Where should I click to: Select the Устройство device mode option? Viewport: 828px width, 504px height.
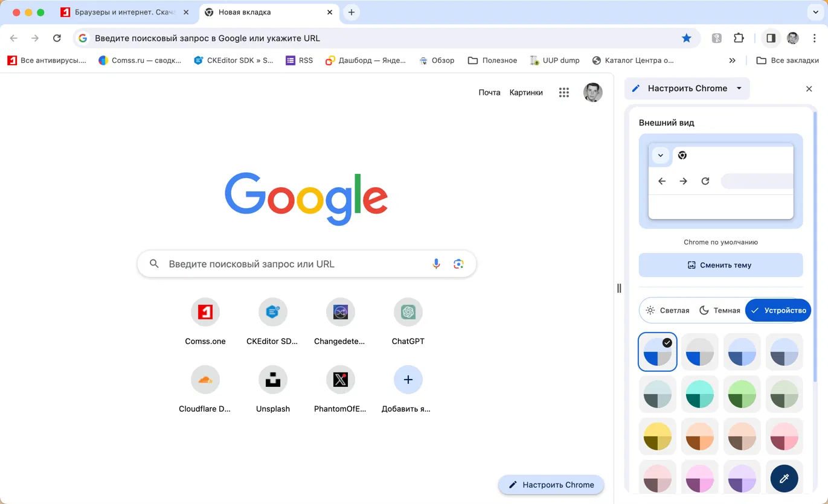pyautogui.click(x=778, y=310)
